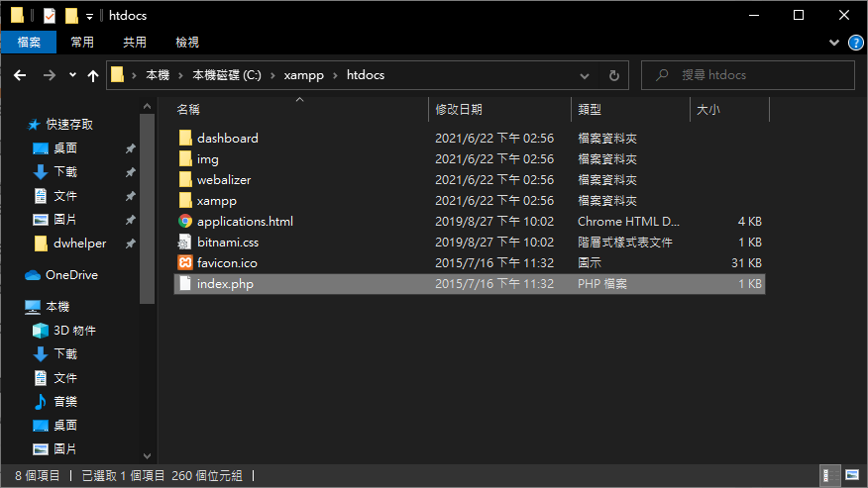Click the Quick Access star icon
Image resolution: width=868 pixels, height=488 pixels.
click(34, 125)
